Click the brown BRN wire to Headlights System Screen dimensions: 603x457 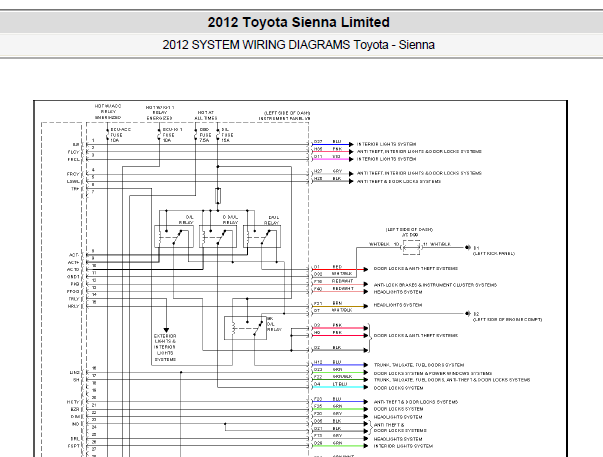click(338, 306)
